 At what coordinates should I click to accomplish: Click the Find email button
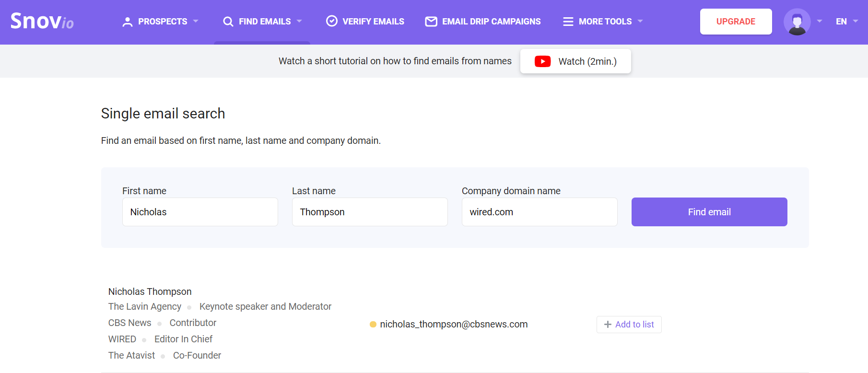(709, 212)
